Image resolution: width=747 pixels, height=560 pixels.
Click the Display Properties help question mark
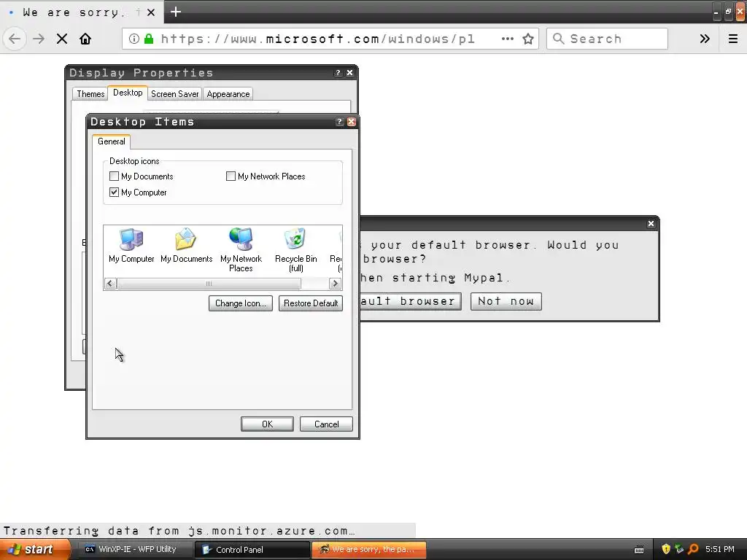[338, 73]
